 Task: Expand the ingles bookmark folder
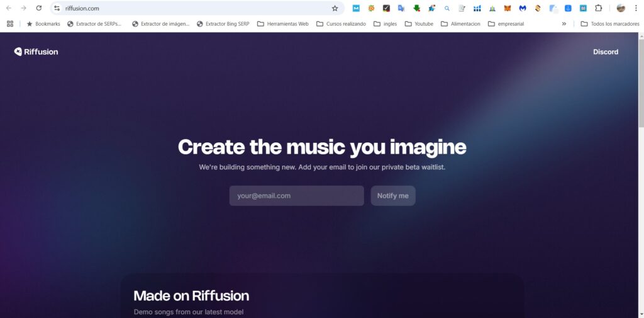386,24
